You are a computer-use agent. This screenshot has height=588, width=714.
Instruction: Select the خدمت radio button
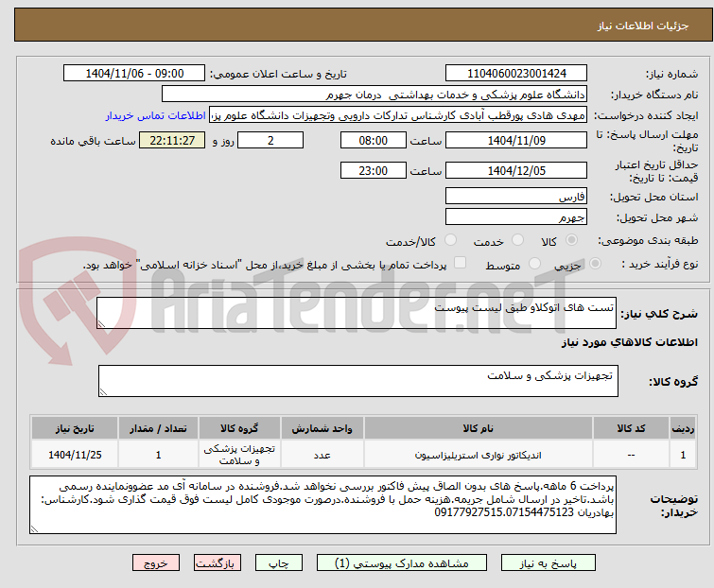click(517, 240)
